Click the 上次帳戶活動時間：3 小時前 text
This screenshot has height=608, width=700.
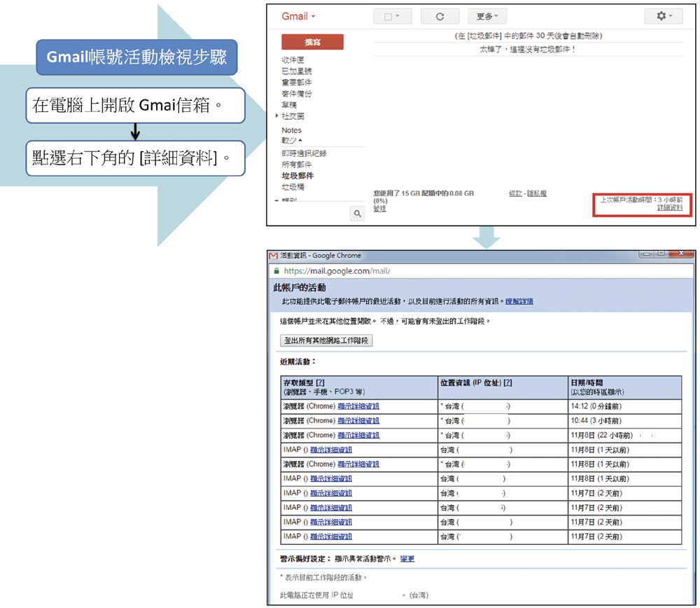(x=641, y=200)
